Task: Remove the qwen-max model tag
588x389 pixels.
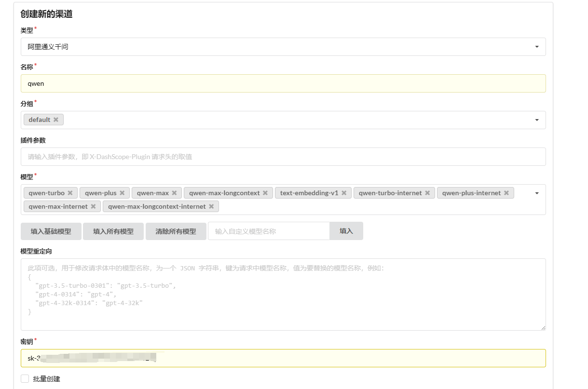Action: 174,193
